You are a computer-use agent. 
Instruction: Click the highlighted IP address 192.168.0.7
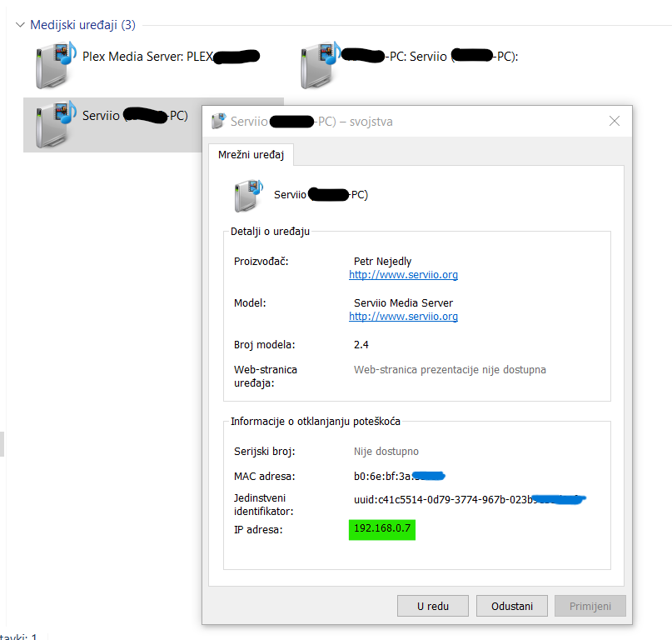(x=382, y=528)
